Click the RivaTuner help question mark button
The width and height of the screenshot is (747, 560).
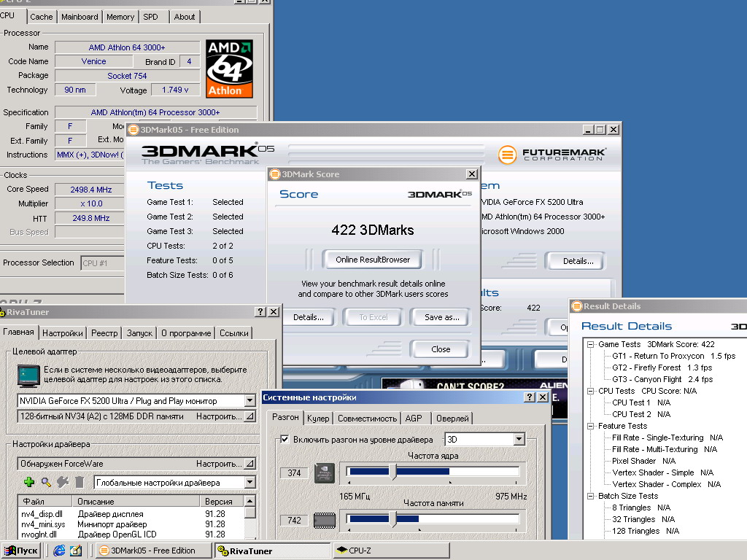pyautogui.click(x=260, y=311)
